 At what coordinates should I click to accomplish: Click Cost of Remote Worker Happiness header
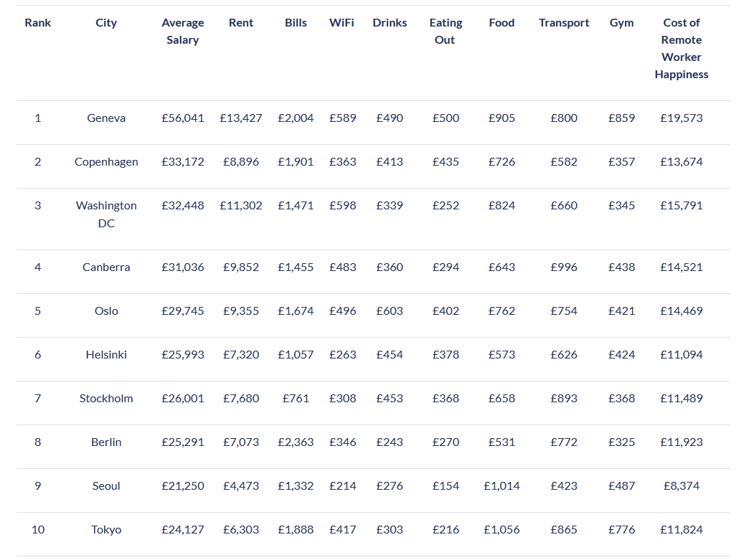tap(682, 49)
